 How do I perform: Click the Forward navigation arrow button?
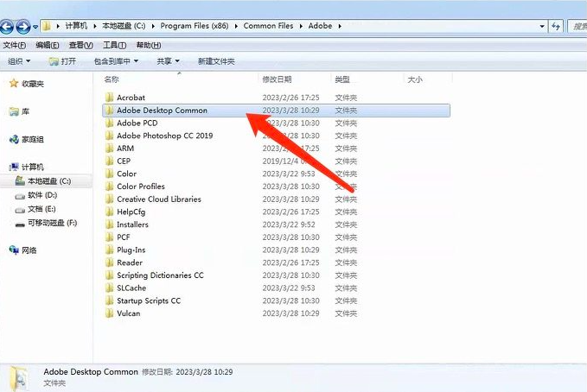(x=23, y=27)
